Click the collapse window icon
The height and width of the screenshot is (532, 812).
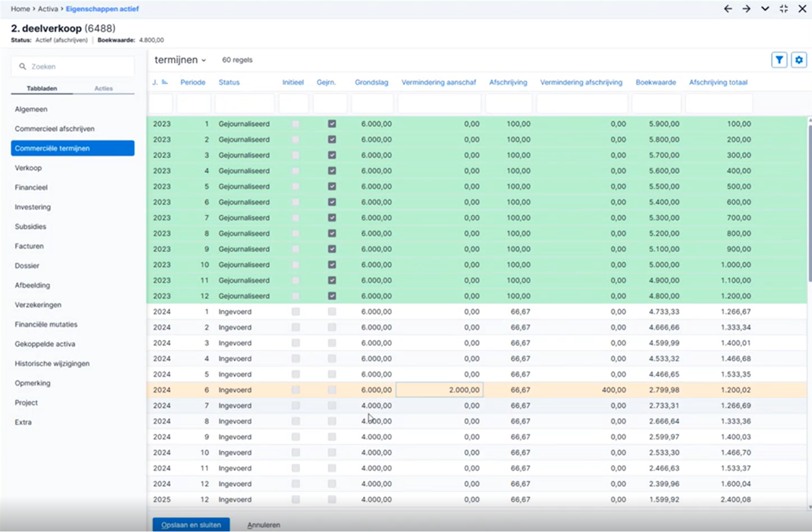(783, 9)
